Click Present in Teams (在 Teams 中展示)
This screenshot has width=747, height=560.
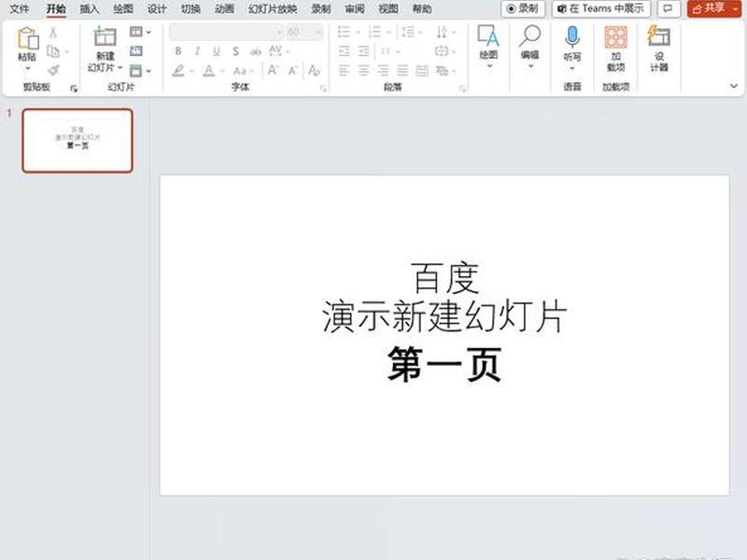(x=601, y=8)
